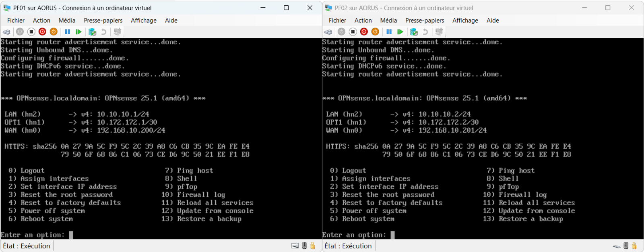Click the red Shut Down icon in PF01
The height and width of the screenshot is (252, 644).
tap(42, 32)
